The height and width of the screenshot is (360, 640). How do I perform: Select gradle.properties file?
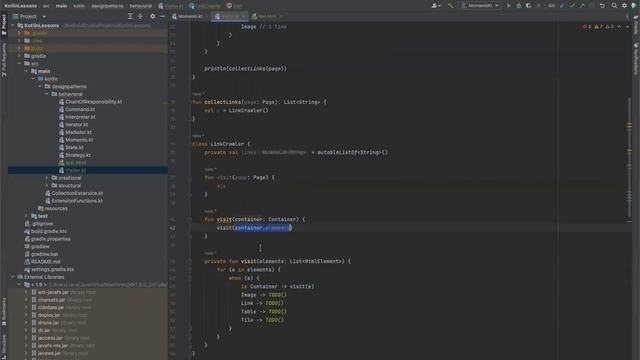[x=51, y=239]
